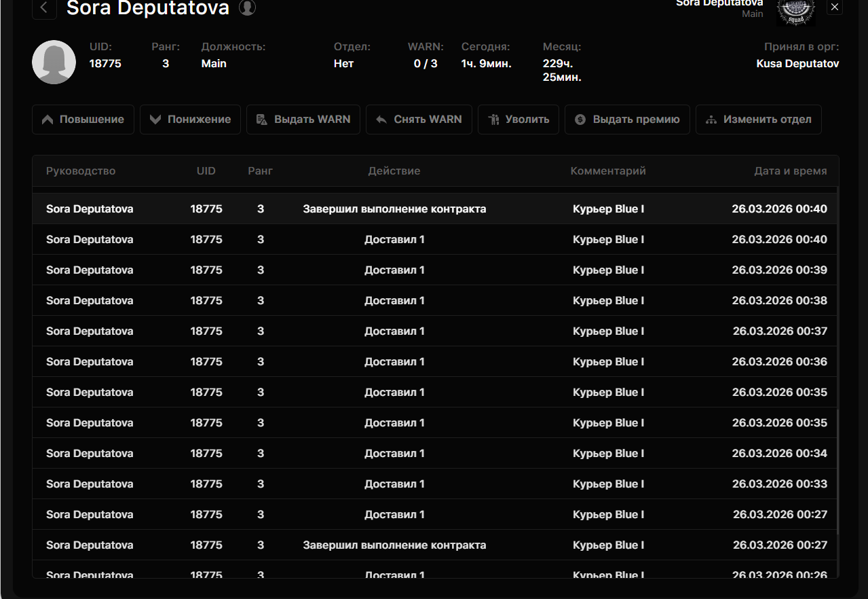This screenshot has width=868, height=599.
Task: Sort by Дата и время column header
Action: [x=790, y=171]
